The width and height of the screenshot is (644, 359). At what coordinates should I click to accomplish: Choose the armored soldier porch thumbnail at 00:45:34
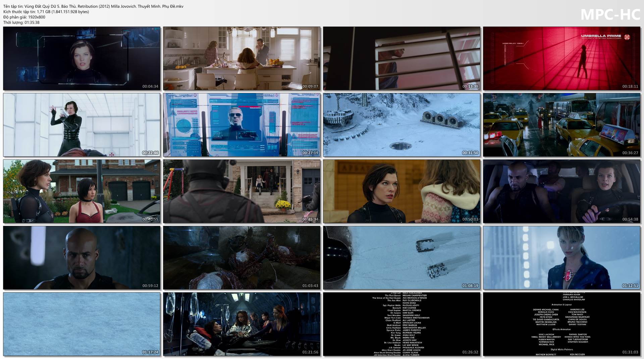pyautogui.click(x=242, y=192)
